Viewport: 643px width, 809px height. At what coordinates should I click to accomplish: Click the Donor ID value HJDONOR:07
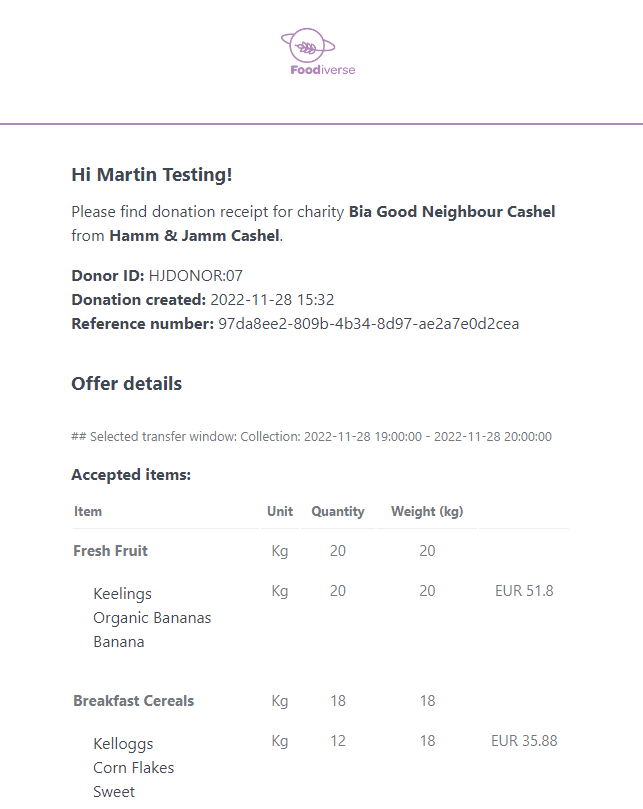tap(196, 276)
